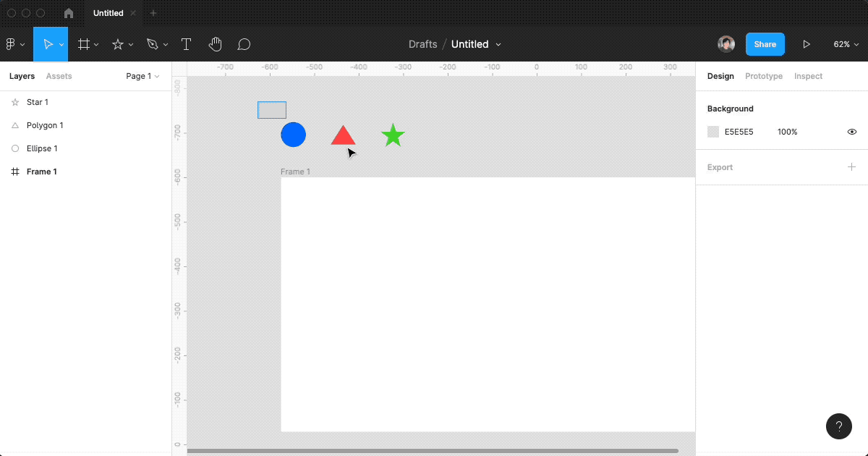868x456 pixels.
Task: Select the Frame tool
Action: click(84, 44)
